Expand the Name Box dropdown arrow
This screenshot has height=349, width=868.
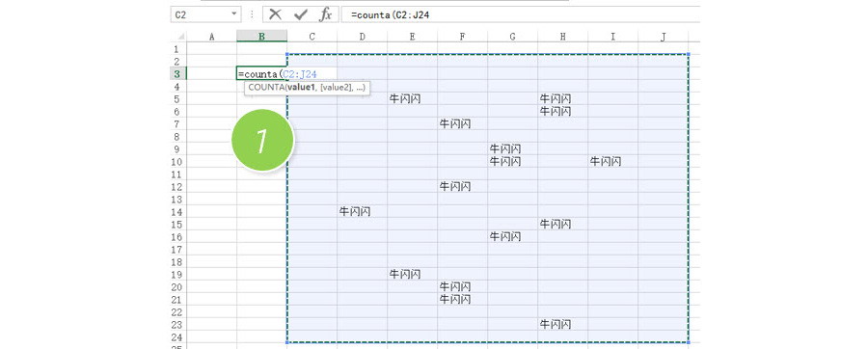[234, 14]
